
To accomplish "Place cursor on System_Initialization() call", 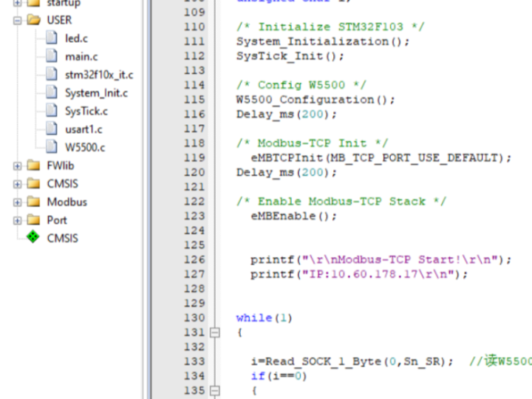I will 323,41.
